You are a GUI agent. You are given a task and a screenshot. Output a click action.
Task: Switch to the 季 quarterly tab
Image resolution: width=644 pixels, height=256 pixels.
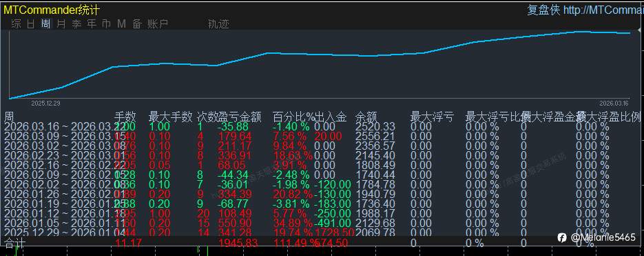[x=76, y=24]
